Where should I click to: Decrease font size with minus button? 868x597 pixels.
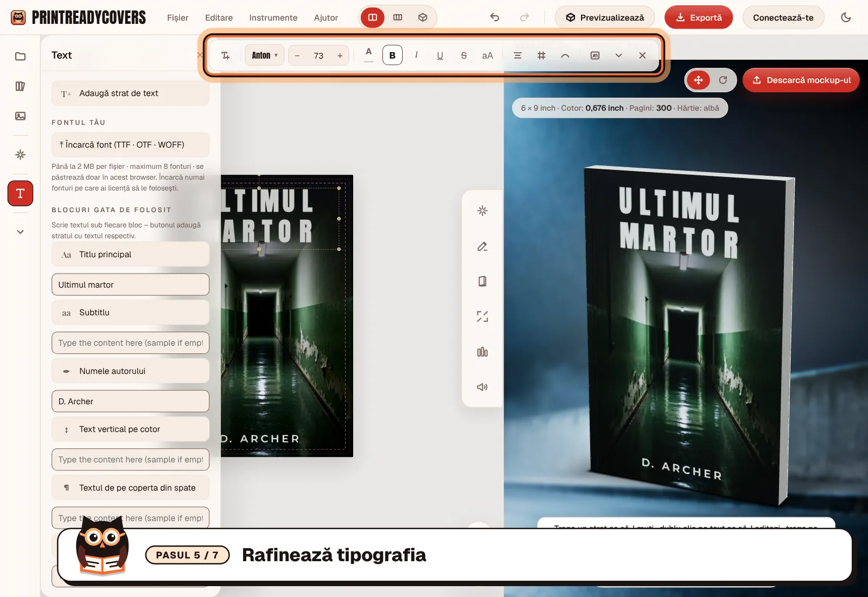click(297, 55)
